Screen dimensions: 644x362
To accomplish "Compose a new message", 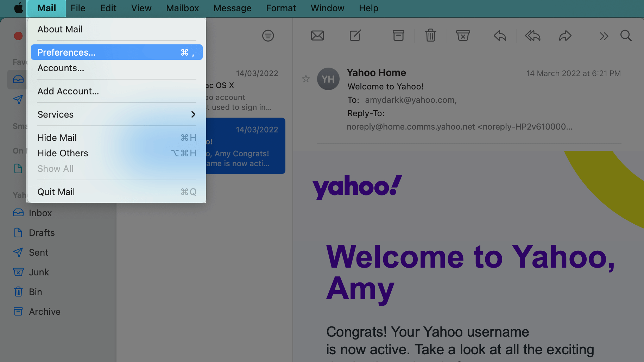I will [x=355, y=36].
